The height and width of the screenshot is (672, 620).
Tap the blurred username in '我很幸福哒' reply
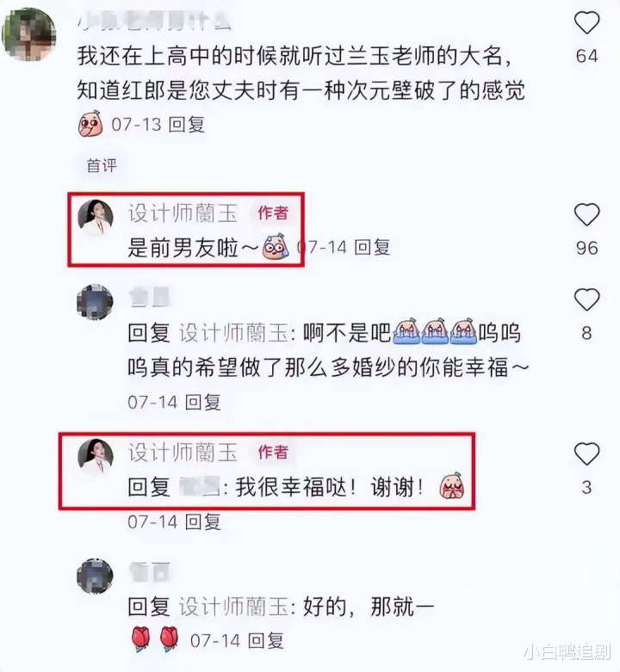coord(199,487)
